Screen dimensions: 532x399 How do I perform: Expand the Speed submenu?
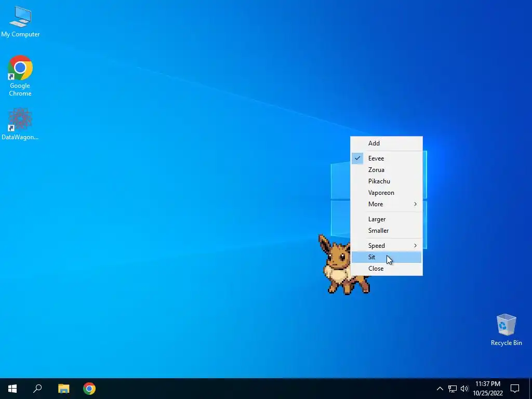387,246
